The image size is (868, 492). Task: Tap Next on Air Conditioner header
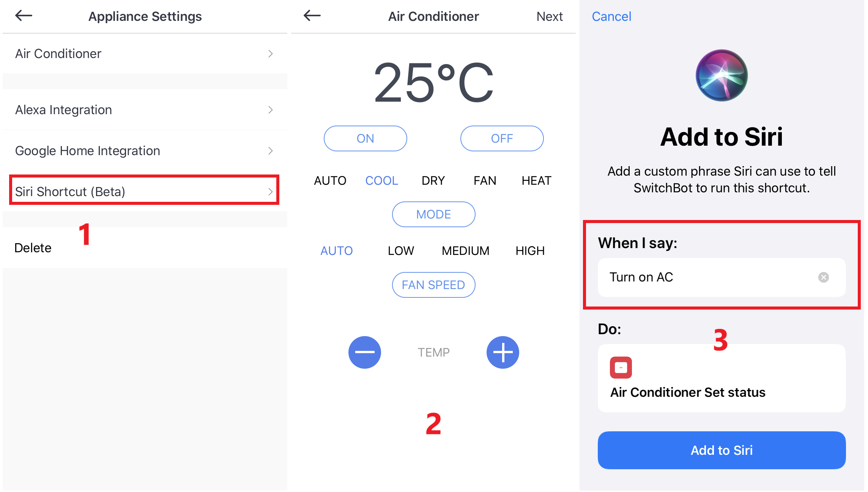(549, 16)
